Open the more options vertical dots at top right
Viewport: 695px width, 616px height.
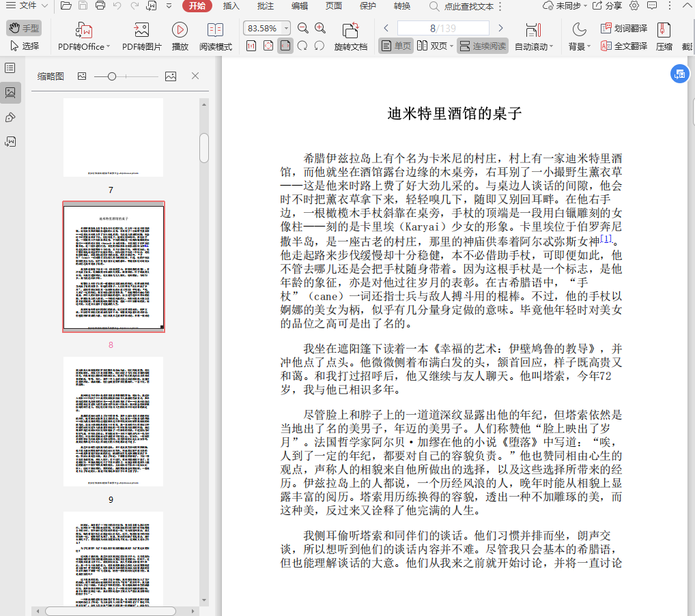pos(670,5)
